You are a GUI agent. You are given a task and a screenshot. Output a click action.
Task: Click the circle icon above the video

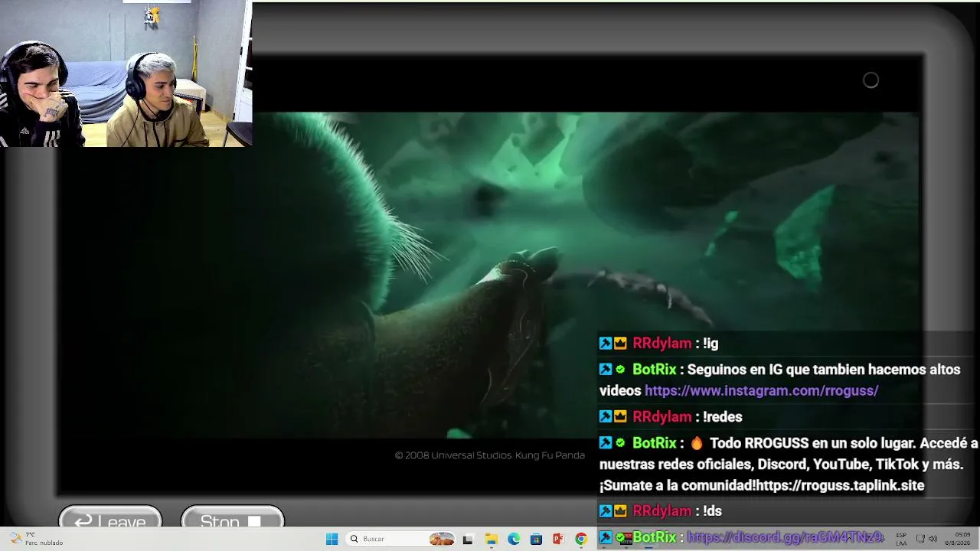coord(871,80)
